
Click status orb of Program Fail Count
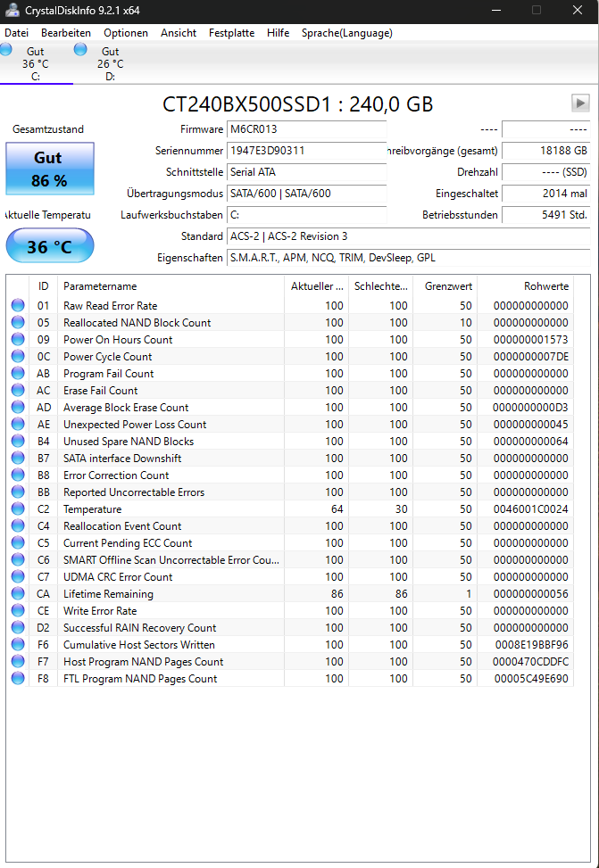(18, 373)
